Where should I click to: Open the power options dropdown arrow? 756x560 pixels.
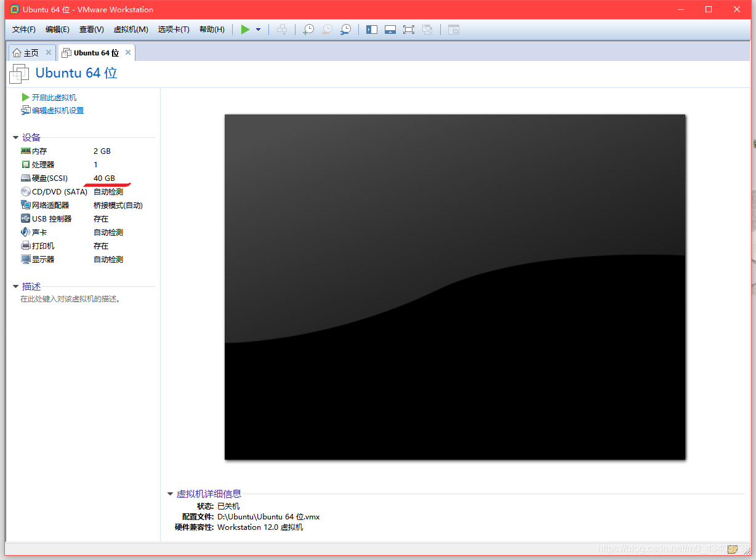point(258,30)
